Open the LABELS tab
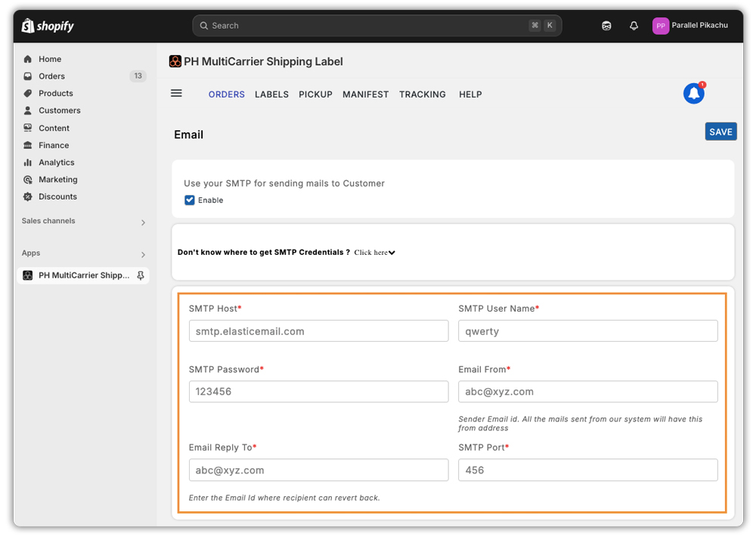 [x=272, y=95]
